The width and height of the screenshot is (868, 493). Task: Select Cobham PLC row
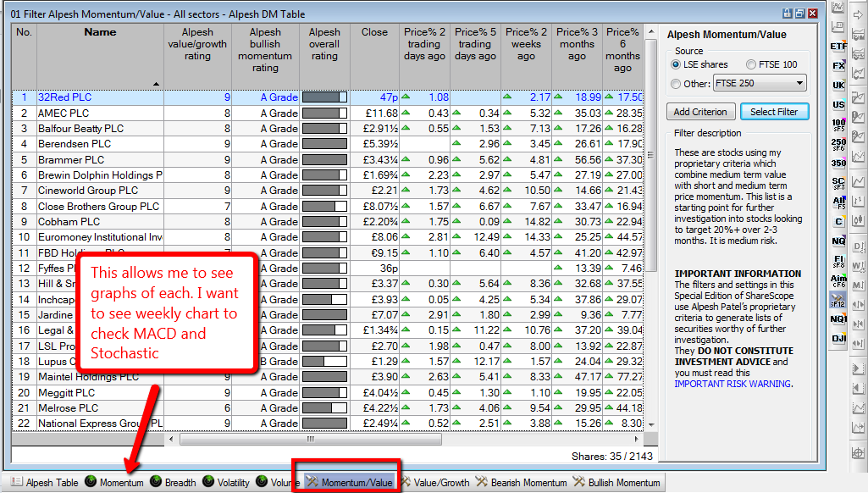pyautogui.click(x=328, y=222)
